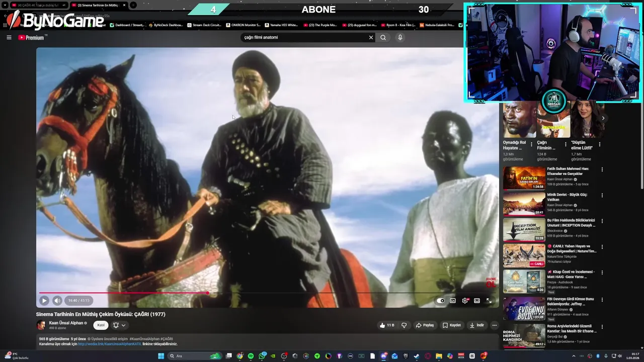Click the 16:40 / 45:15 time display
The height and width of the screenshot is (362, 644).
[78, 301]
